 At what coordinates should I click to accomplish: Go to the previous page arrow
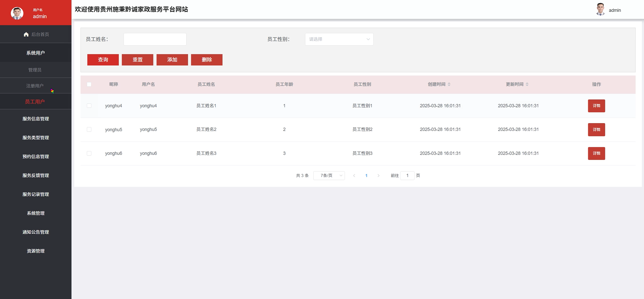354,176
